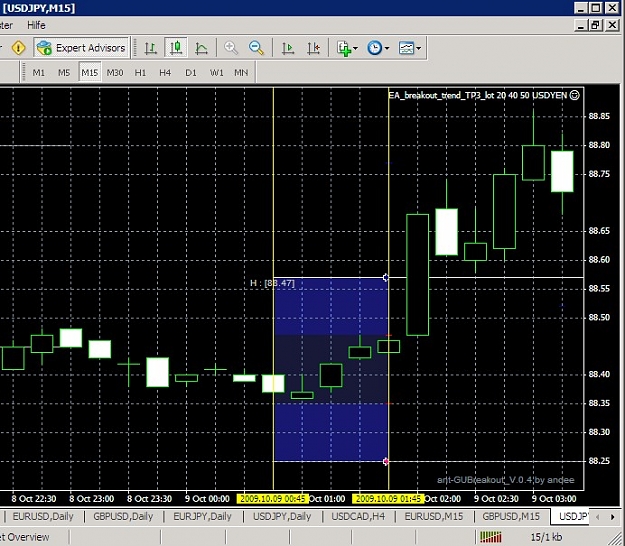625x546 pixels.
Task: Switch chart to bar chart mode
Action: tap(150, 48)
